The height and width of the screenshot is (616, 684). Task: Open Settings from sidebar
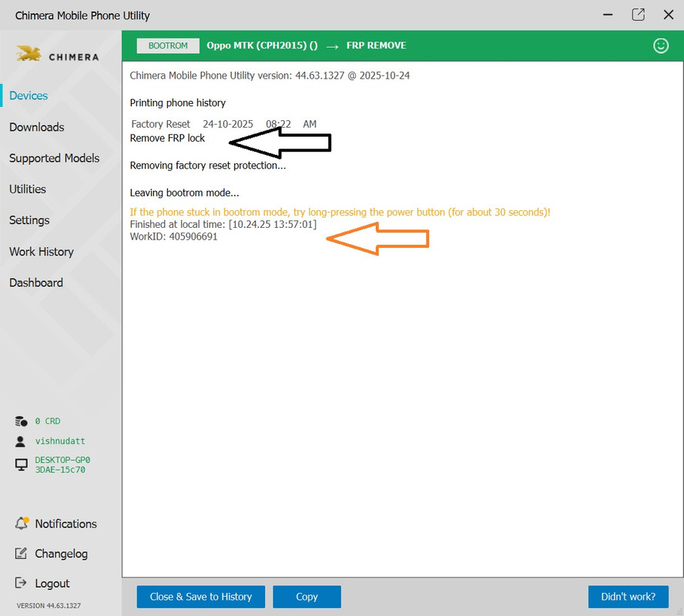29,220
